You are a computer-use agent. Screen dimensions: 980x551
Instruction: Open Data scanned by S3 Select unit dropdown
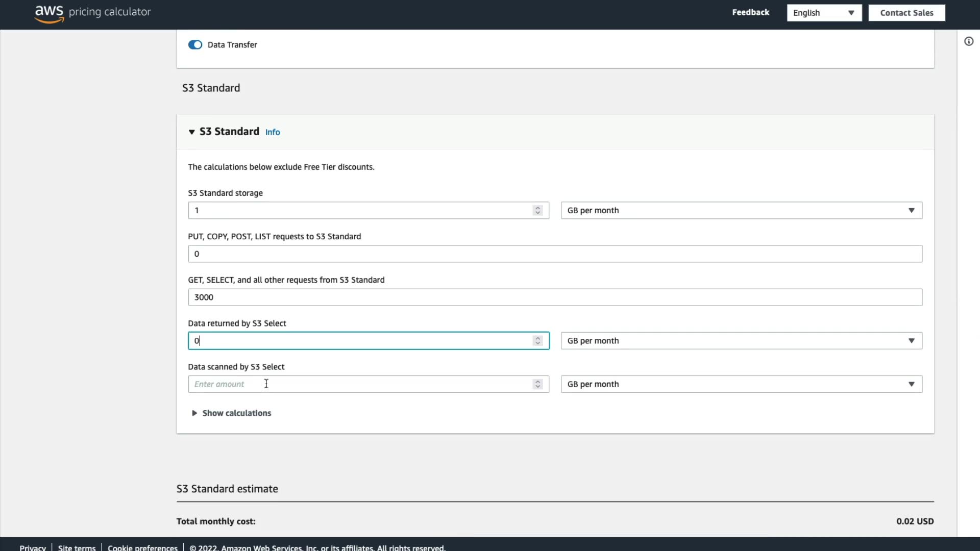741,384
